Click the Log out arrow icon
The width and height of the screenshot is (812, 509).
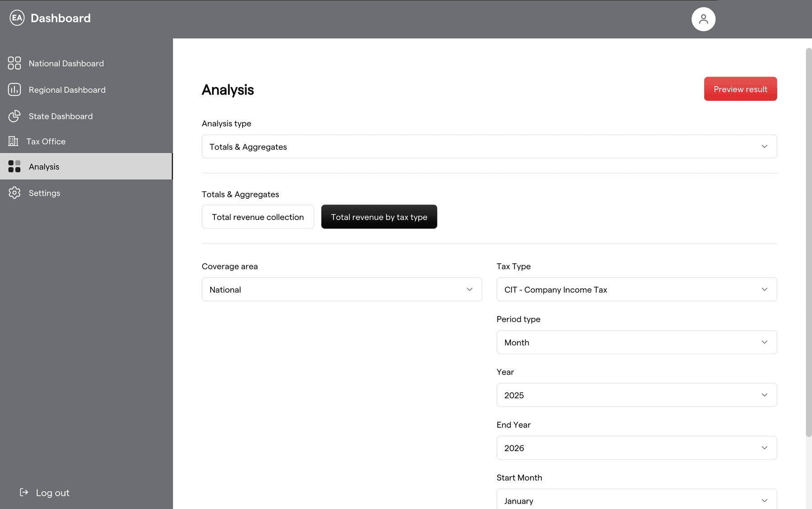point(24,492)
